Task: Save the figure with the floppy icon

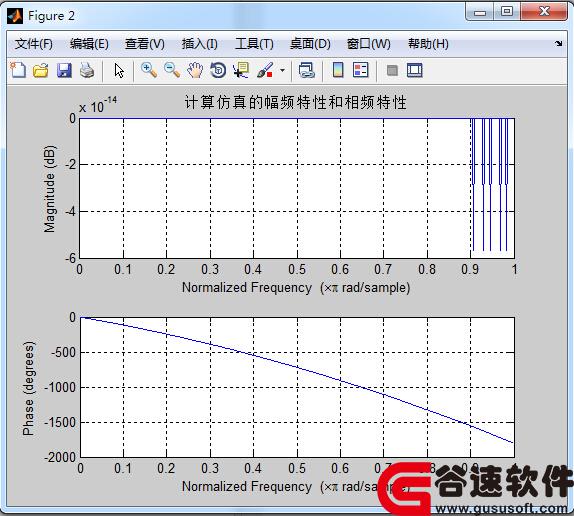Action: click(64, 70)
